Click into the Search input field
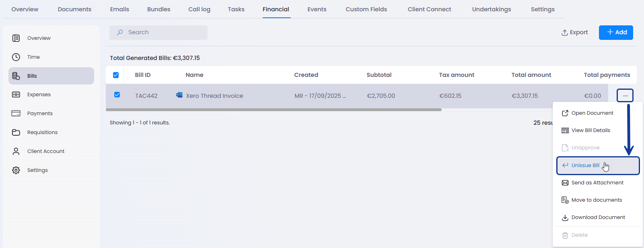Viewport: 644px width, 248px height. (x=165, y=32)
